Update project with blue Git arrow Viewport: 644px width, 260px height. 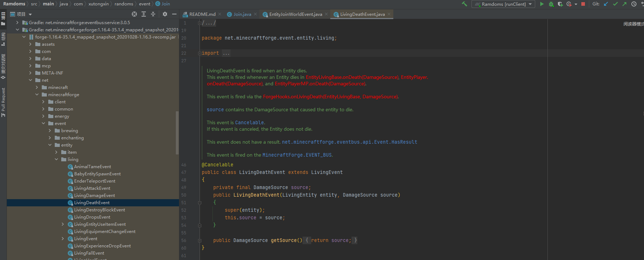pyautogui.click(x=606, y=4)
